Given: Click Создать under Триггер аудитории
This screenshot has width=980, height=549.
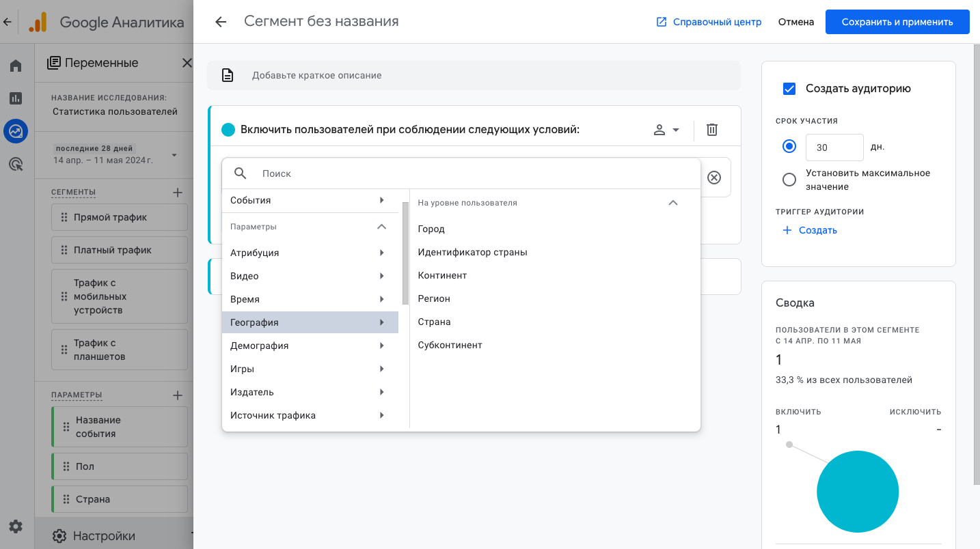Looking at the screenshot, I should pyautogui.click(x=810, y=230).
